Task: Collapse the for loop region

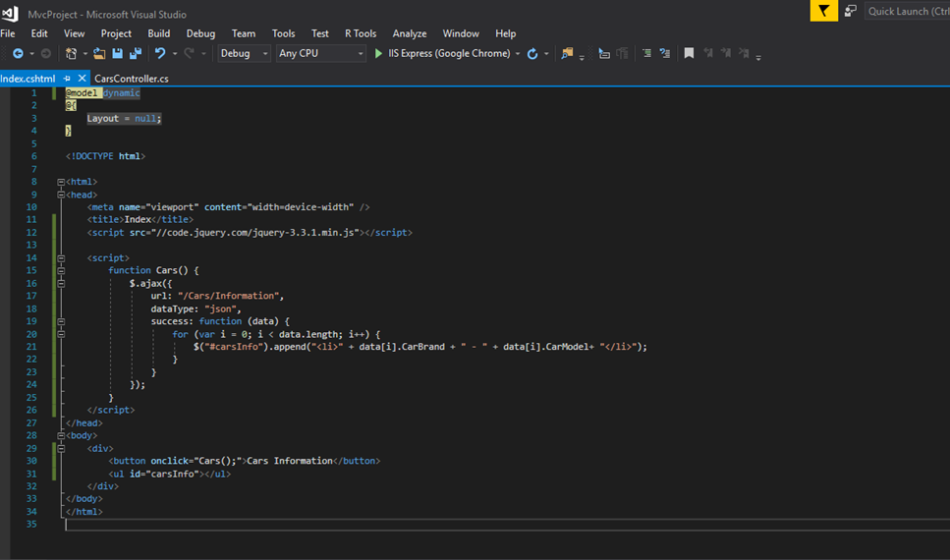Action: tap(61, 334)
